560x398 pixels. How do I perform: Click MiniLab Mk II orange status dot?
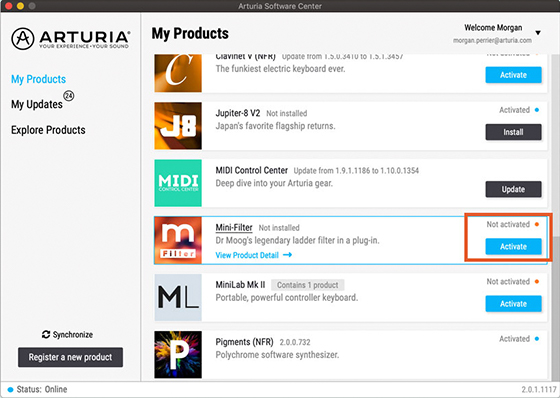tap(537, 282)
